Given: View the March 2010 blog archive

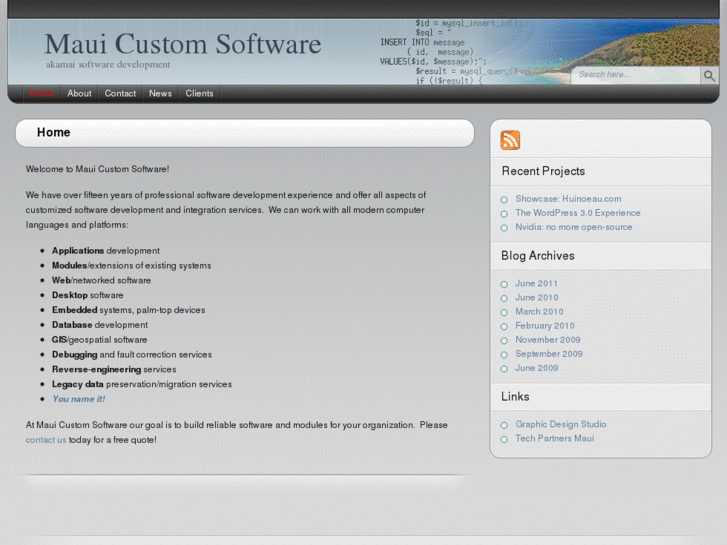Looking at the screenshot, I should pos(539,312).
